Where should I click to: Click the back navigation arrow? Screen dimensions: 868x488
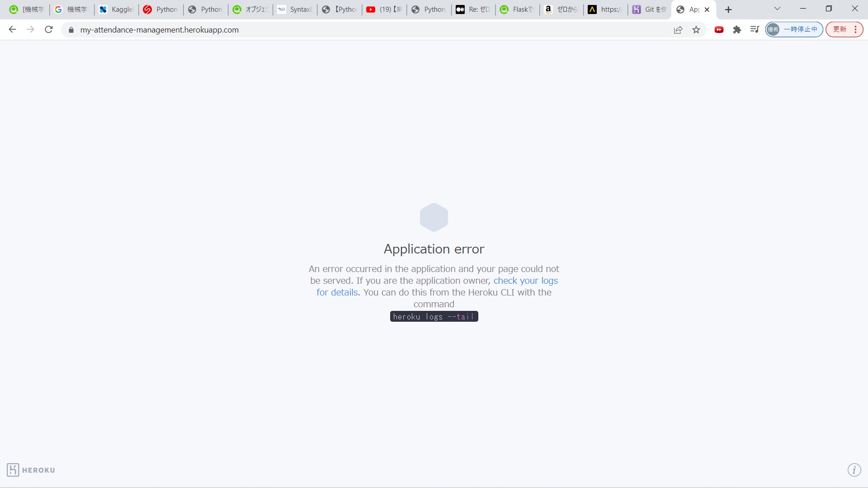pyautogui.click(x=12, y=29)
